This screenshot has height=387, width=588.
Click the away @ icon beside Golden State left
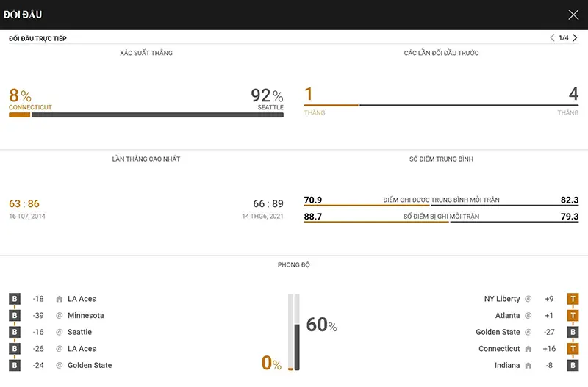[60, 365]
